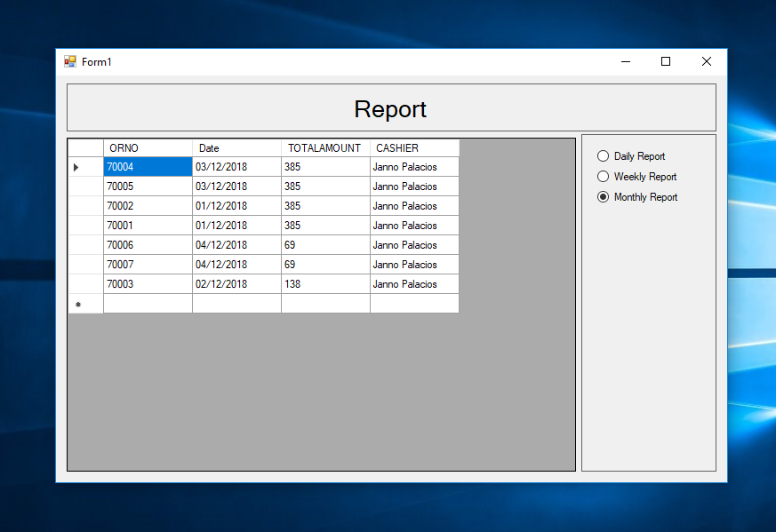Click the date cell for order 70001
Image resolution: width=776 pixels, height=532 pixels.
237,226
